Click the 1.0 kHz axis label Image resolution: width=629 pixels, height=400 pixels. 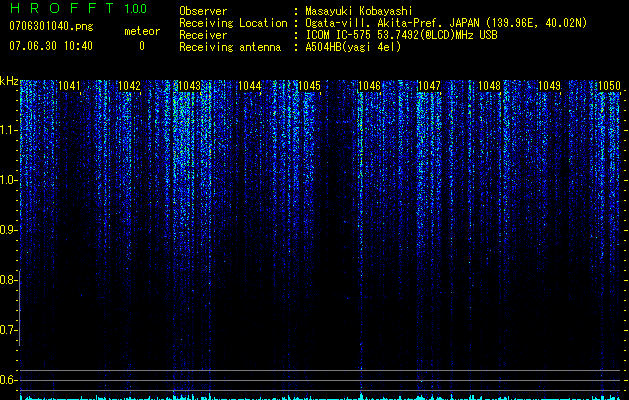tap(8, 180)
